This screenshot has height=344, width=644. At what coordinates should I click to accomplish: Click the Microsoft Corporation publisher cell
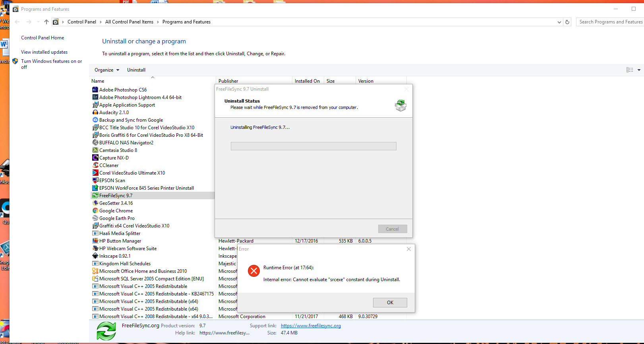coord(242,317)
